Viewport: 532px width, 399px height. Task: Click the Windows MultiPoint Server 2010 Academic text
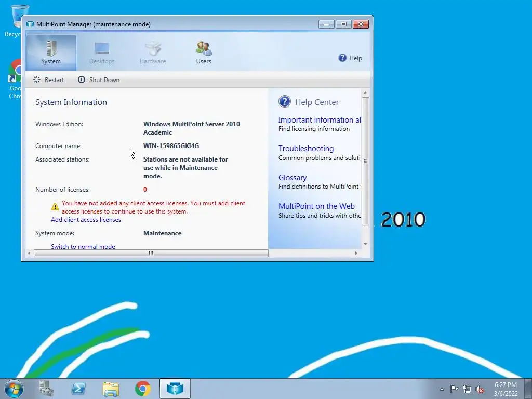(191, 128)
